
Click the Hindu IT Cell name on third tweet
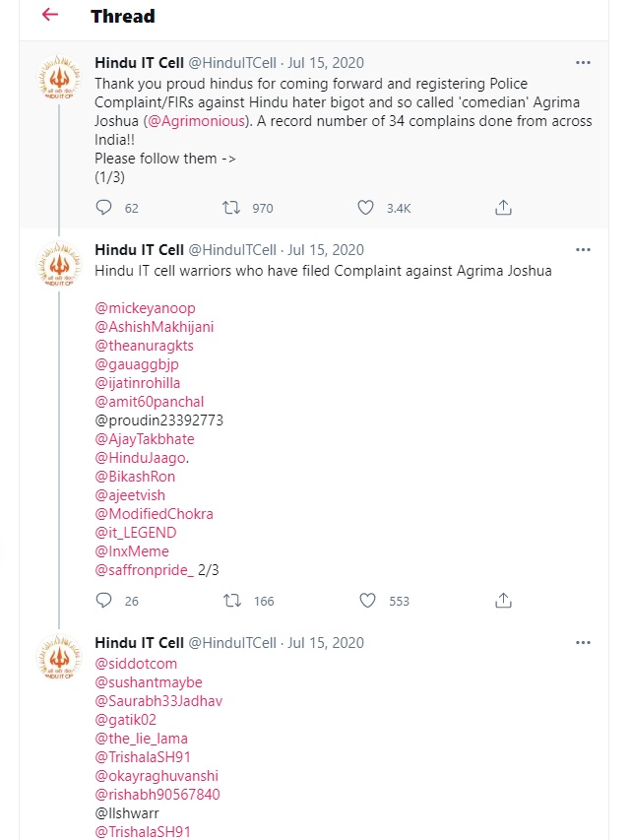click(x=139, y=643)
